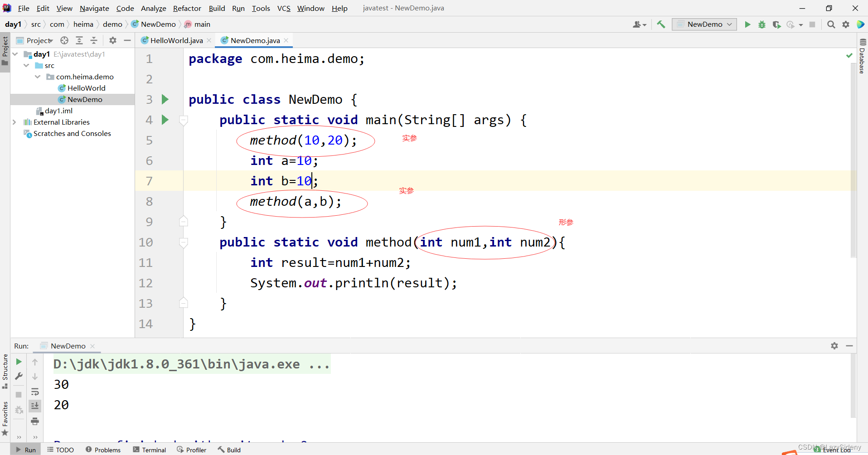Open the Build tool window

[229, 450]
